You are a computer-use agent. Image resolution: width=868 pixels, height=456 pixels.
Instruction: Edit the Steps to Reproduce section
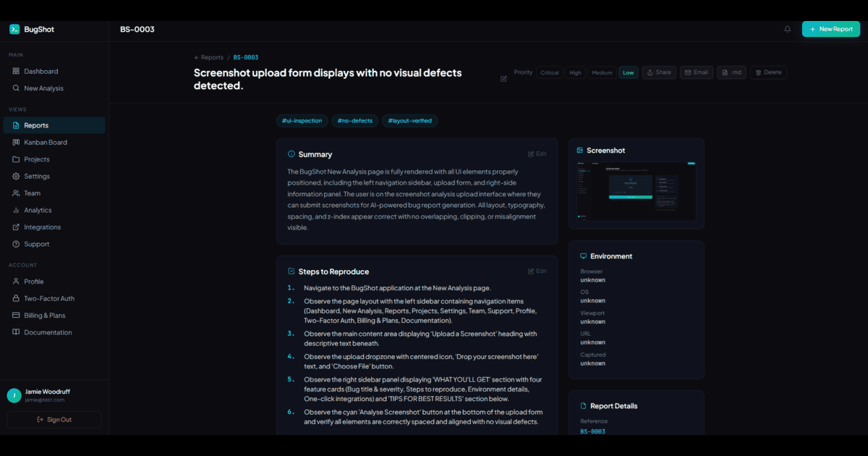coord(537,271)
